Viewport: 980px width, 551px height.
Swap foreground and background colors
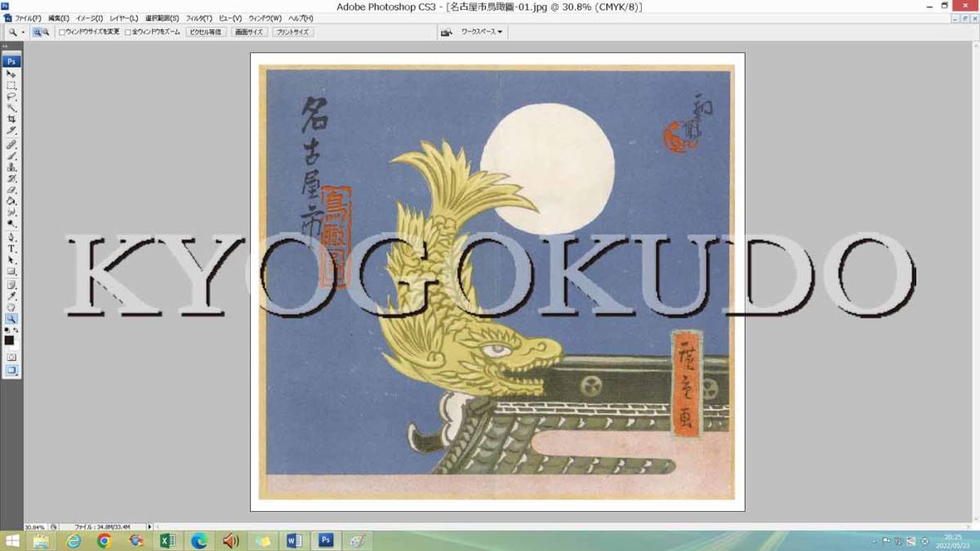click(16, 330)
